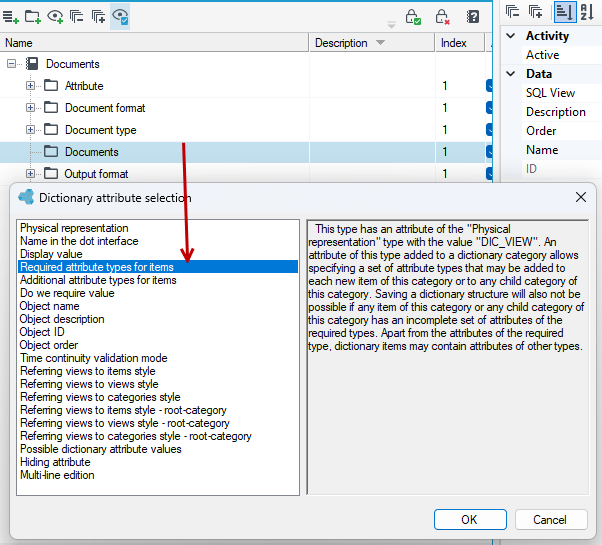Expand the Document format folder node
Image resolution: width=602 pixels, height=545 pixels.
click(30, 107)
